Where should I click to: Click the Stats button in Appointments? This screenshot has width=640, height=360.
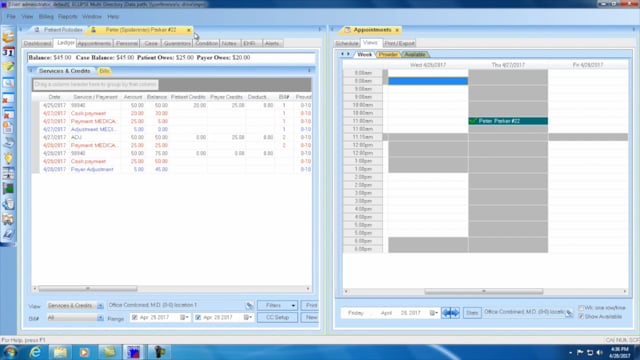pyautogui.click(x=472, y=313)
